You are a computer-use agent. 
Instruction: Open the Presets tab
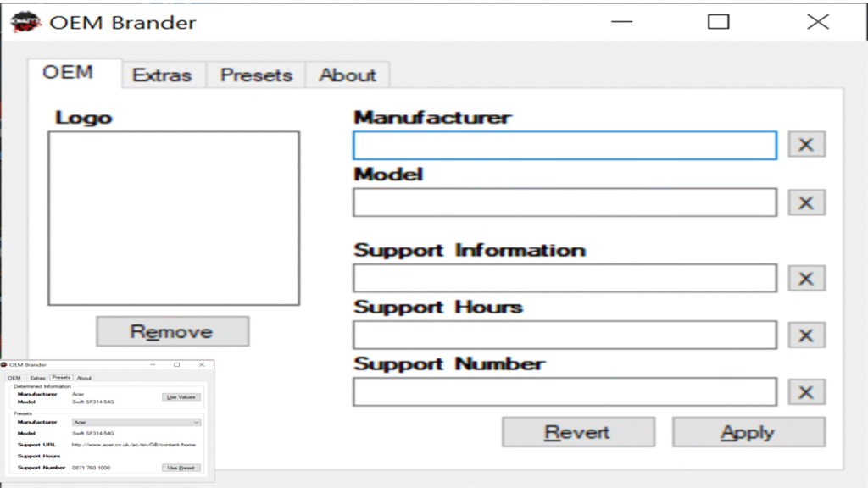[256, 75]
